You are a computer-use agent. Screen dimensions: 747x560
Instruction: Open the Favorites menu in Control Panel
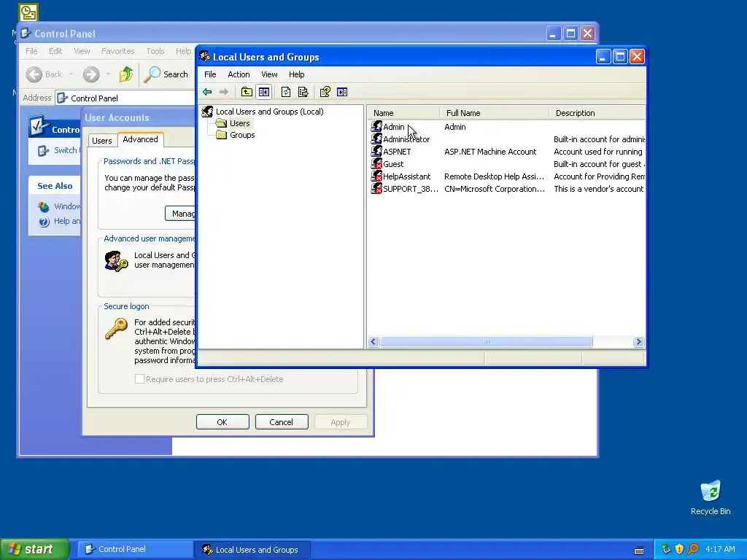click(117, 51)
